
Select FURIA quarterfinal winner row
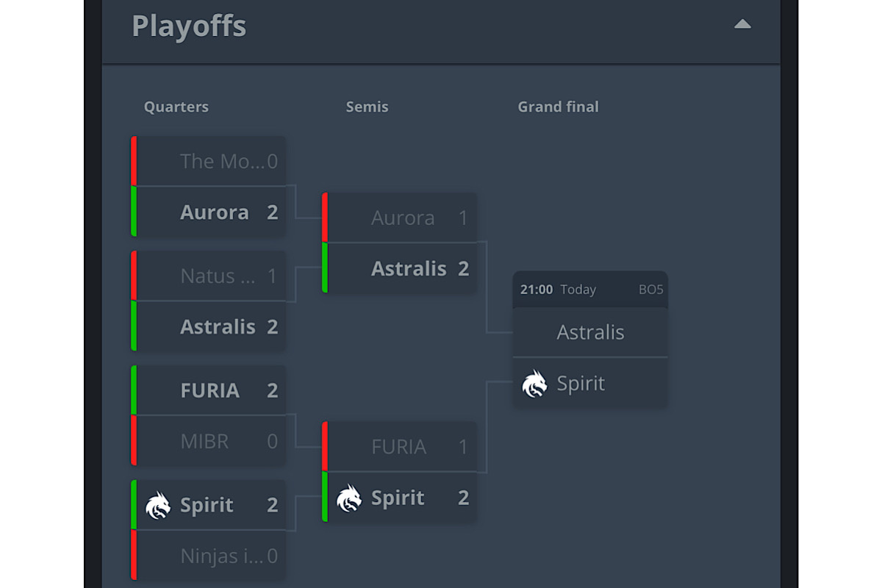point(209,390)
